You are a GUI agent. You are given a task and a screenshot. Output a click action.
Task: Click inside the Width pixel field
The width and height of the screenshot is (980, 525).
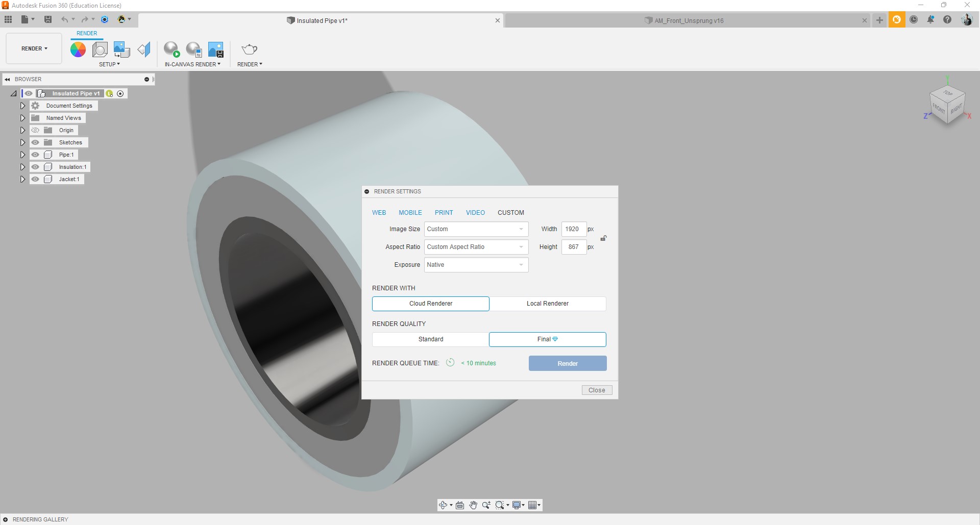574,229
